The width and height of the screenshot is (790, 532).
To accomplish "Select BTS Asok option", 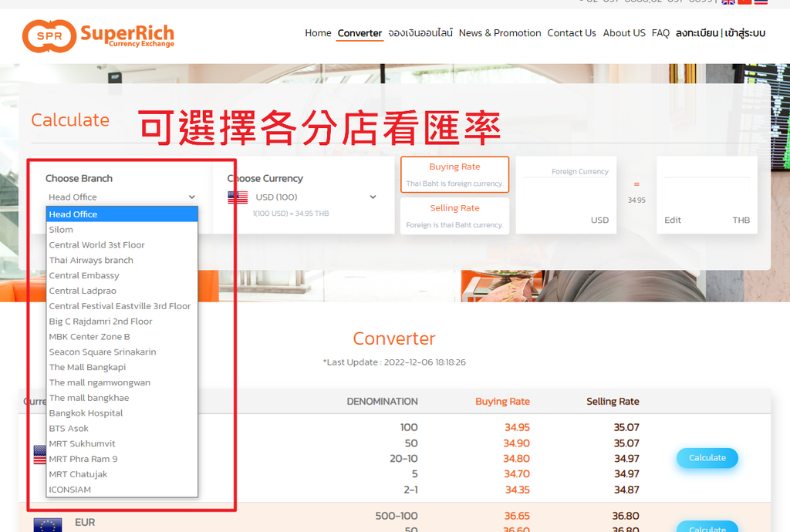I will 122,429.
